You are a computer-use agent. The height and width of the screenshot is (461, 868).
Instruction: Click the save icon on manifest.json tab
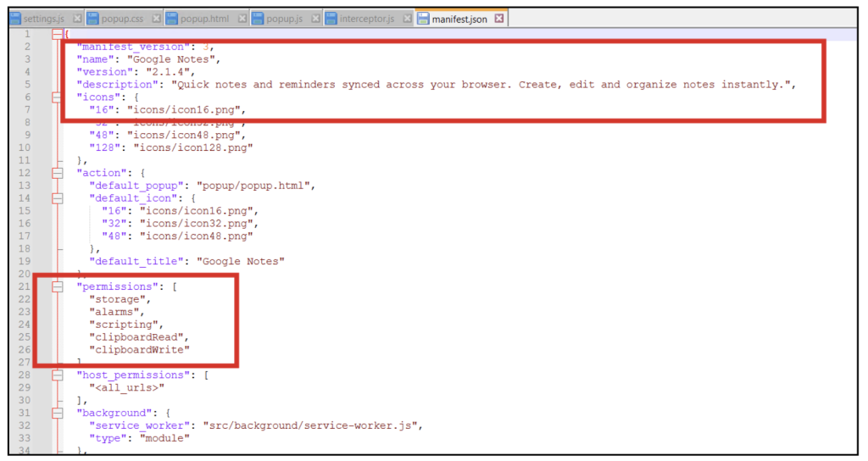pyautogui.click(x=423, y=19)
